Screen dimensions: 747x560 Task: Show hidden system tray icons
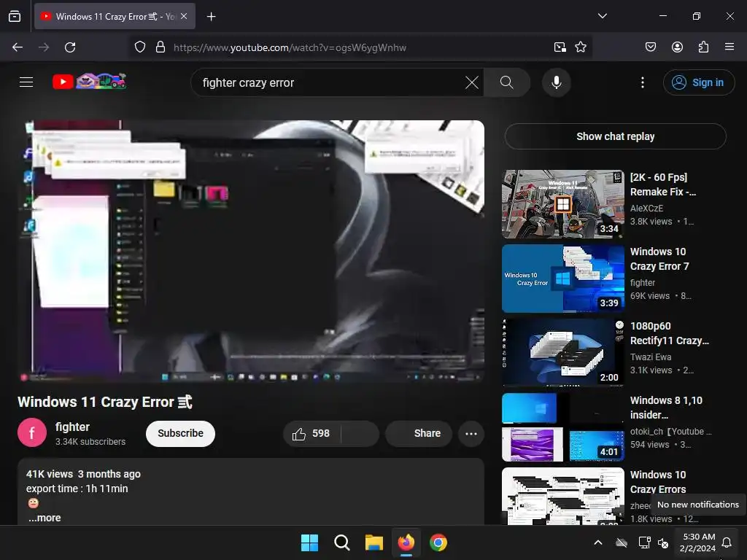[x=598, y=542]
